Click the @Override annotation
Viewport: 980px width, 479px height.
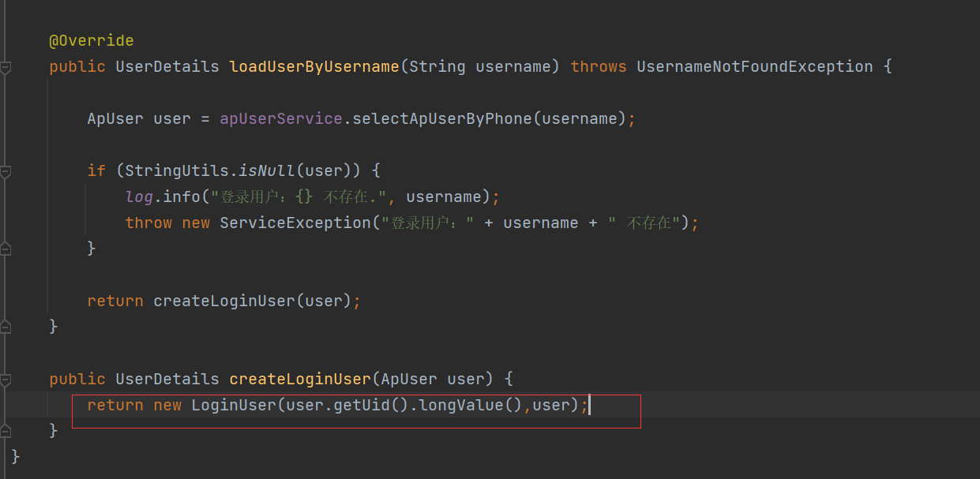pyautogui.click(x=91, y=40)
